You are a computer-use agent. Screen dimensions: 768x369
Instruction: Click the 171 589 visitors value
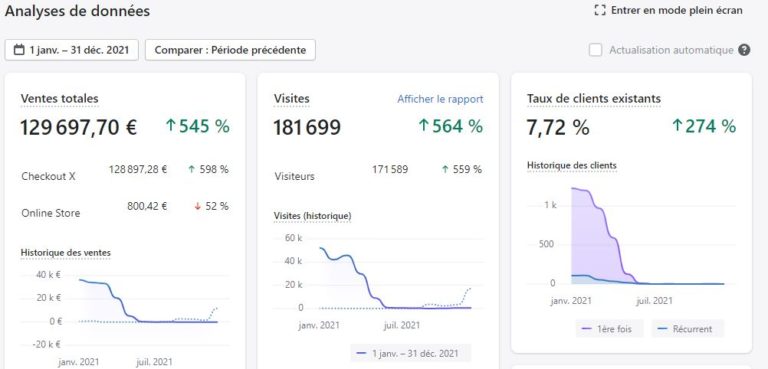click(x=390, y=170)
